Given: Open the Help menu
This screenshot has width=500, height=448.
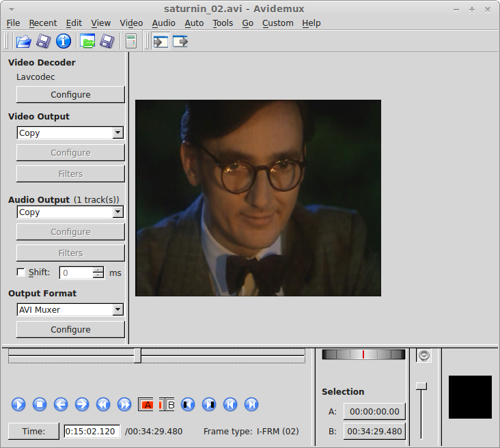Looking at the screenshot, I should pyautogui.click(x=311, y=23).
